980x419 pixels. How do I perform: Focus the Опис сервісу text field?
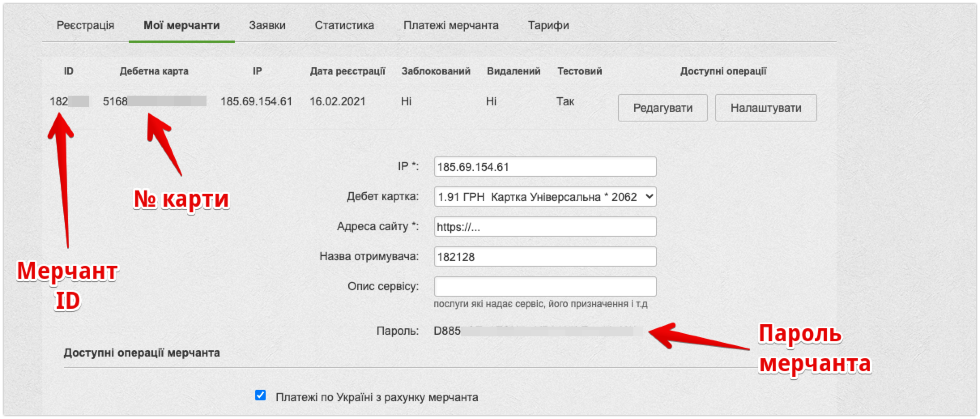coord(545,287)
